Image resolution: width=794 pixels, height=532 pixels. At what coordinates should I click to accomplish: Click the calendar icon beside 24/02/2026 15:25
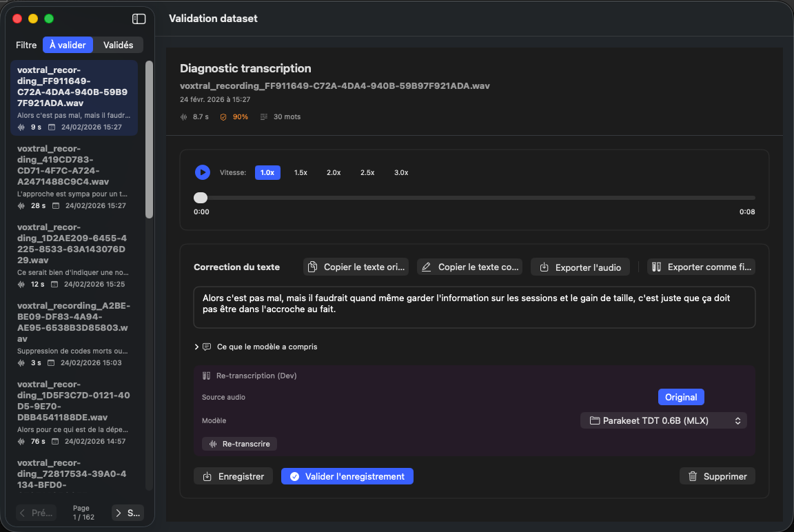pos(54,285)
